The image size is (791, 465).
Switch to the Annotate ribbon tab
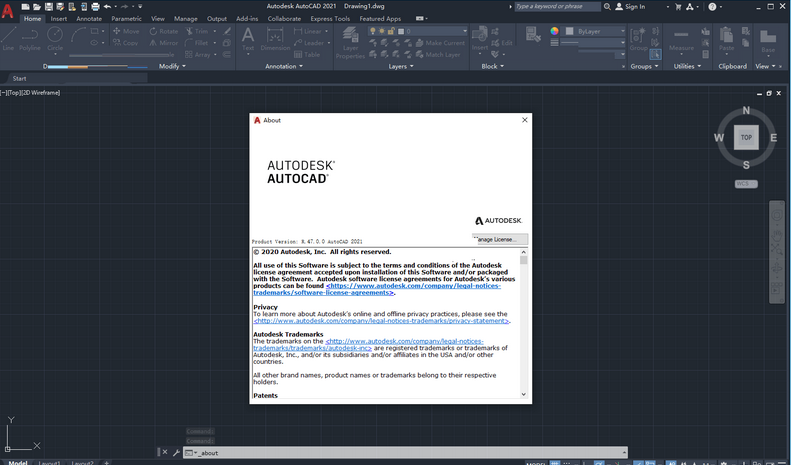pos(89,18)
